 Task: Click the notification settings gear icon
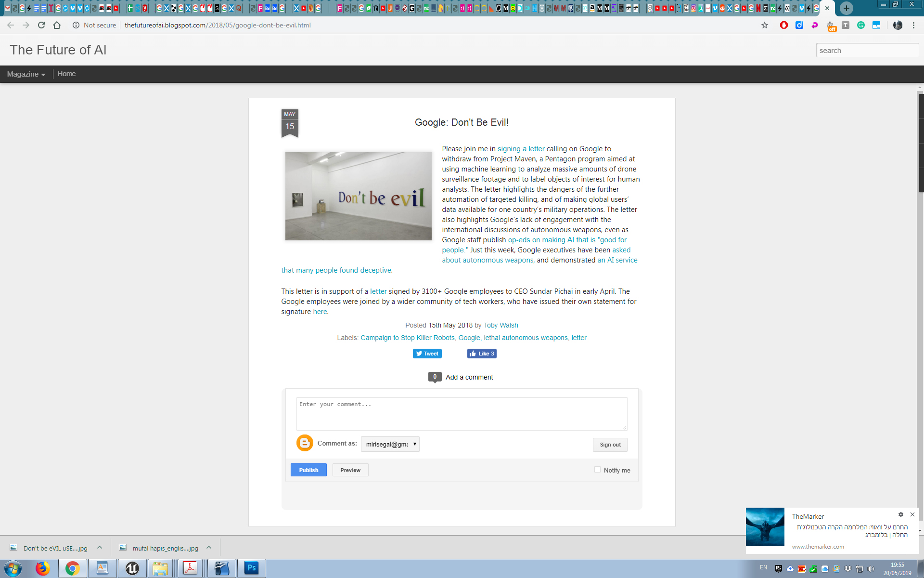[x=901, y=514]
